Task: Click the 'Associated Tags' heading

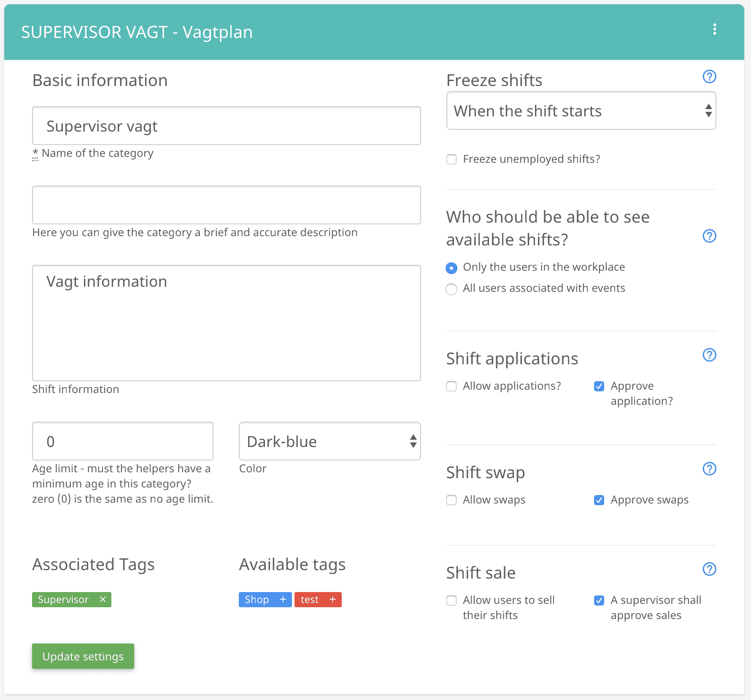Action: [94, 565]
